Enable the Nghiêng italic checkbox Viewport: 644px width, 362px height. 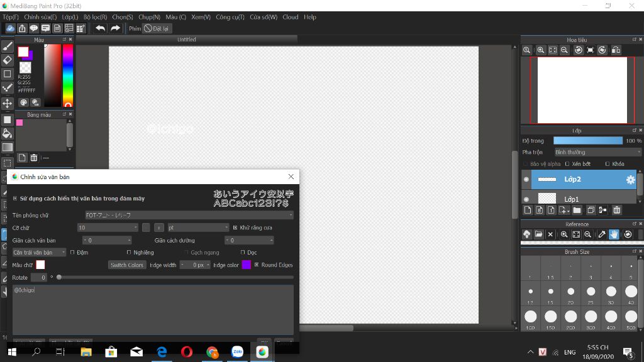click(x=129, y=253)
